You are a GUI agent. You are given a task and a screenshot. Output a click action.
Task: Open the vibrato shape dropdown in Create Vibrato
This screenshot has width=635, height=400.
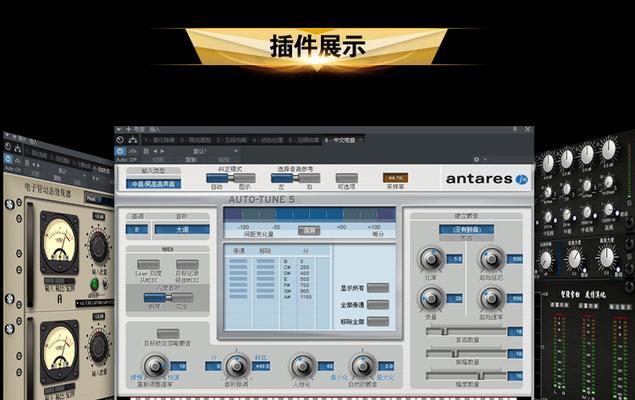tap(467, 229)
